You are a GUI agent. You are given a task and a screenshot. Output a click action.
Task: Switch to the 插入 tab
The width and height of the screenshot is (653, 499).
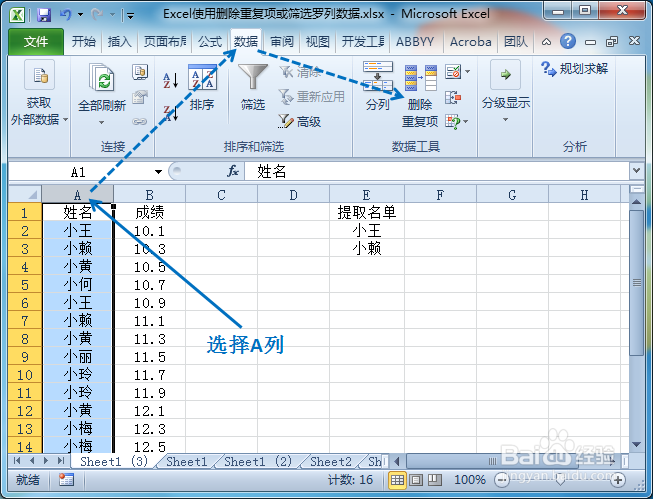[119, 42]
